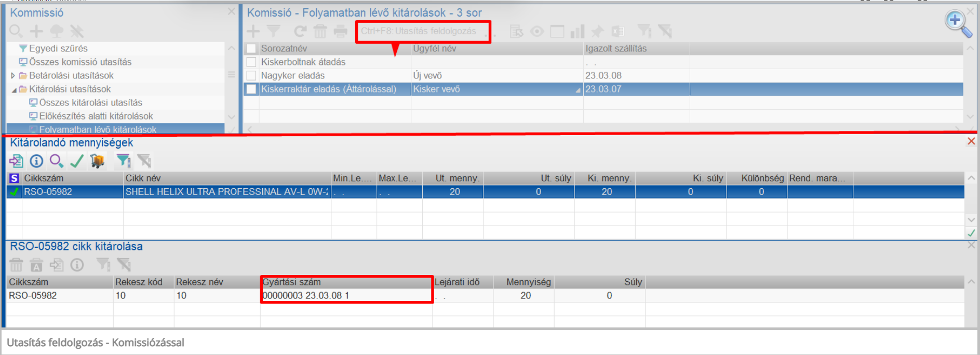The image size is (980, 355).
Task: Click the down arrow on Komissió list scrollbar
Action: 970,116
